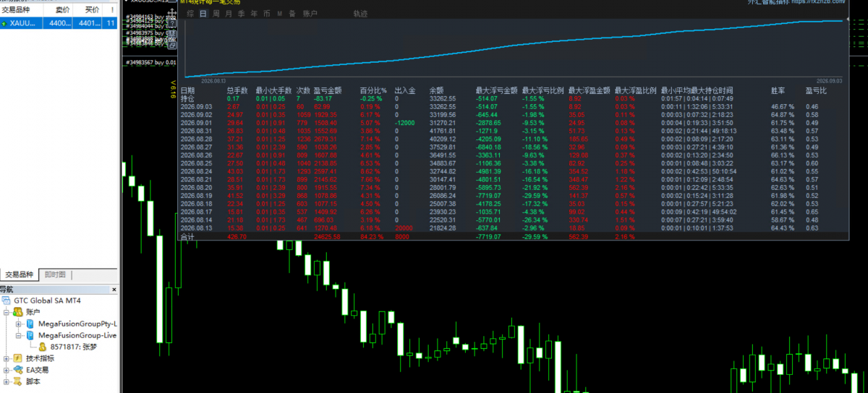Expand the EA交易 expert advisors node

click(x=7, y=370)
